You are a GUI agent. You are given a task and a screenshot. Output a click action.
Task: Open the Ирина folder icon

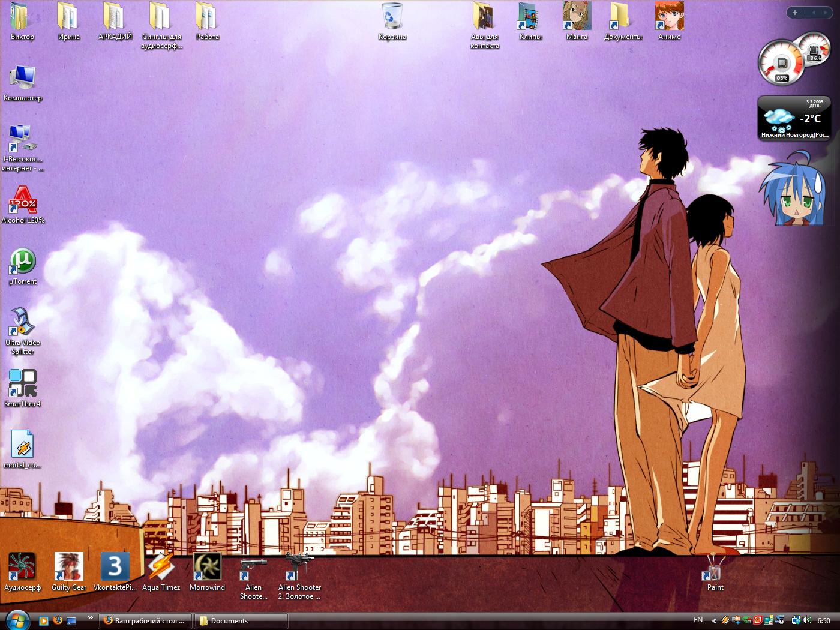(68, 21)
